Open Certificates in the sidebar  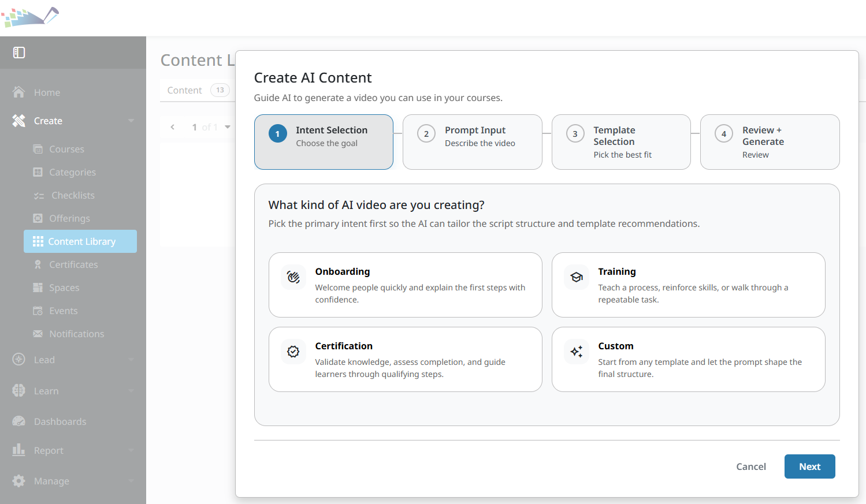pyautogui.click(x=73, y=264)
